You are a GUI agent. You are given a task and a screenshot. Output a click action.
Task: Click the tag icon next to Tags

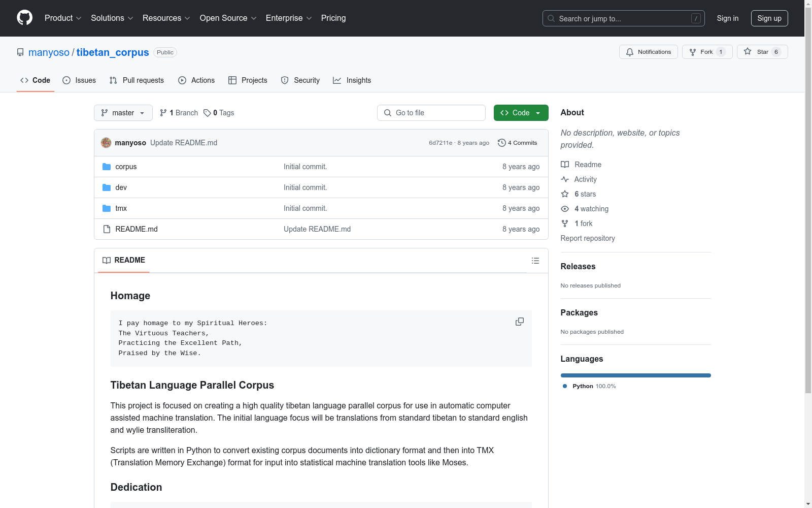tap(207, 113)
